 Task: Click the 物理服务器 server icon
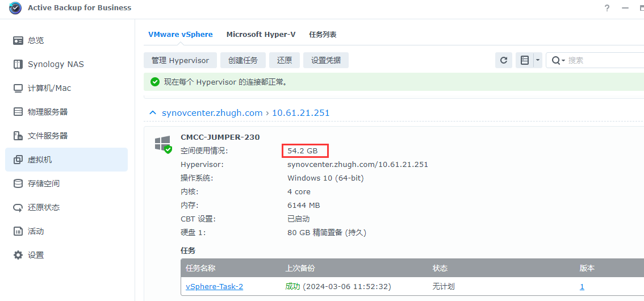[18, 112]
